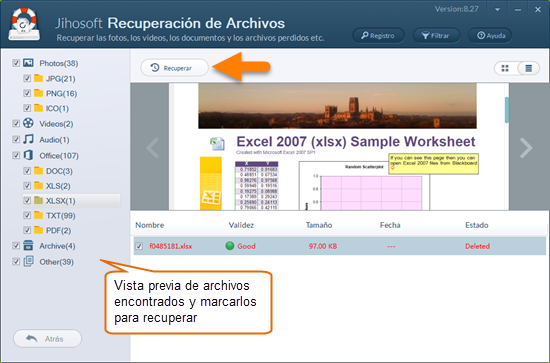The image size is (550, 363).
Task: Click the Recuperar button
Action: pos(174,68)
